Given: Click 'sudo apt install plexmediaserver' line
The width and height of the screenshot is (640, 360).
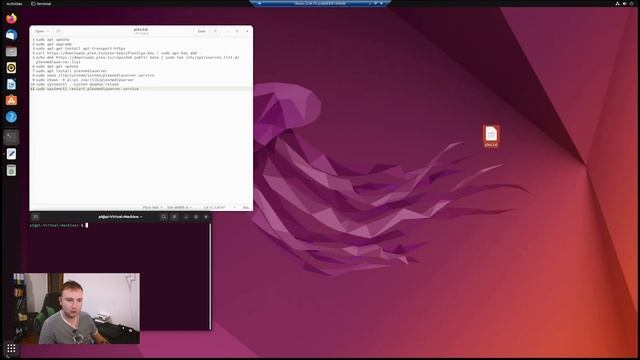Looking at the screenshot, I should (71, 71).
